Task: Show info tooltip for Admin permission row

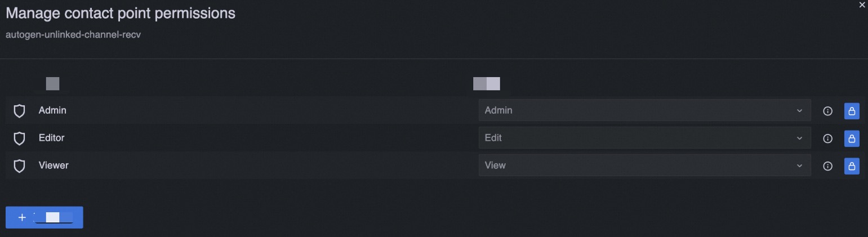Action: click(827, 111)
